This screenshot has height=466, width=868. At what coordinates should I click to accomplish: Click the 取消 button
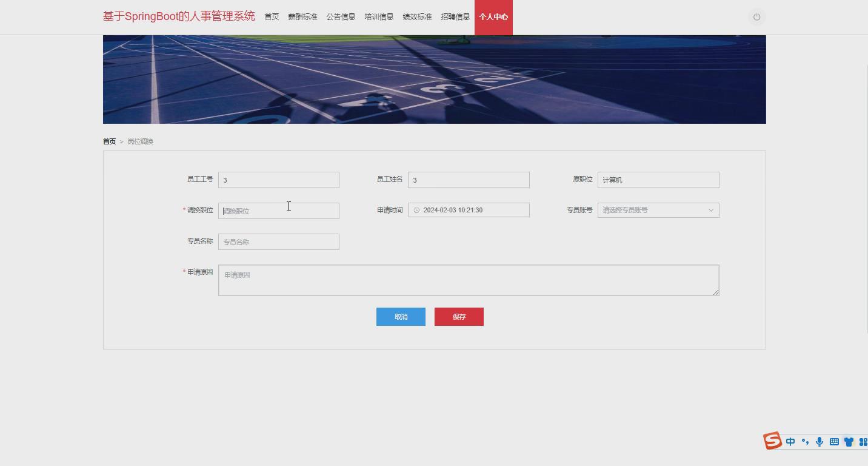coord(401,317)
